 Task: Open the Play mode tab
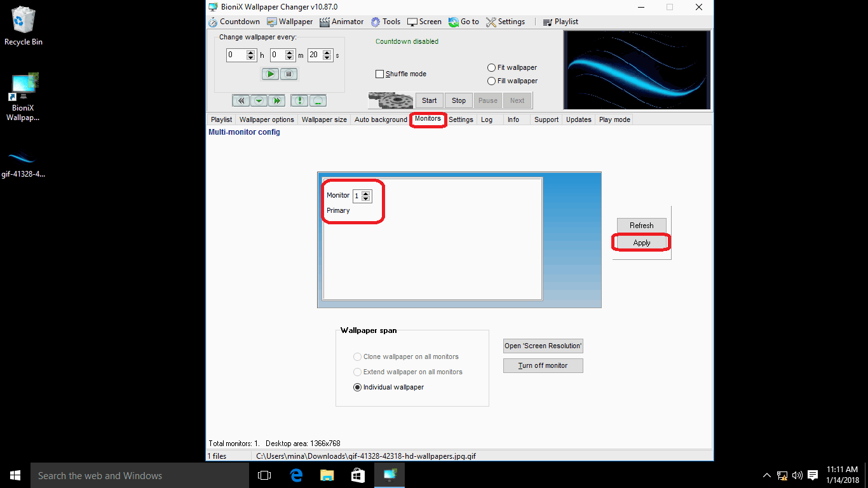614,119
